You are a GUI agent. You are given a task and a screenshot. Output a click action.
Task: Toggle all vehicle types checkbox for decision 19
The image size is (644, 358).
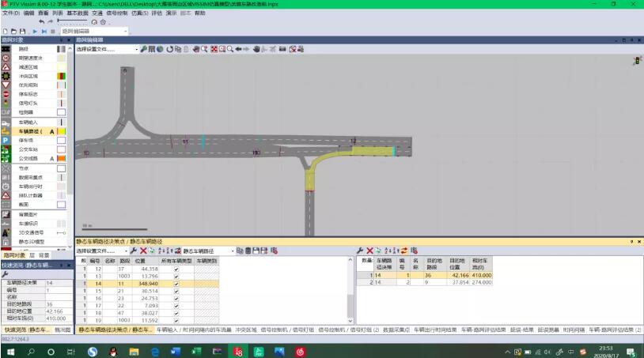click(176, 320)
